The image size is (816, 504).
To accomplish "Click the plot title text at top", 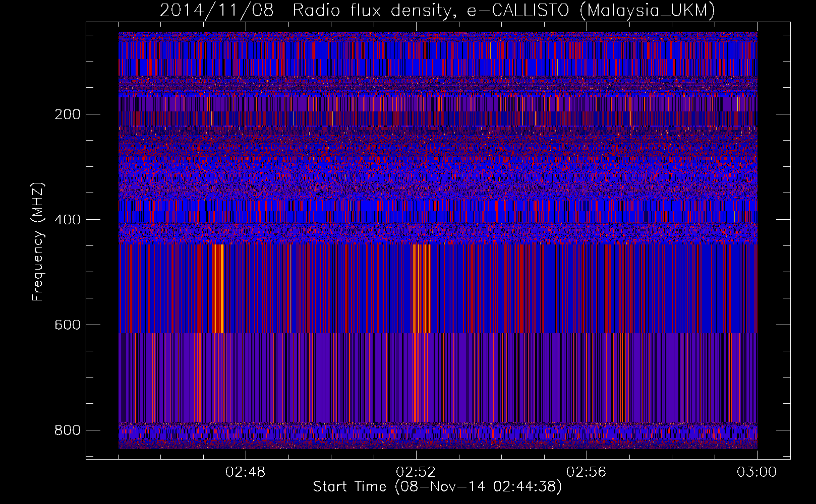I will tap(437, 10).
